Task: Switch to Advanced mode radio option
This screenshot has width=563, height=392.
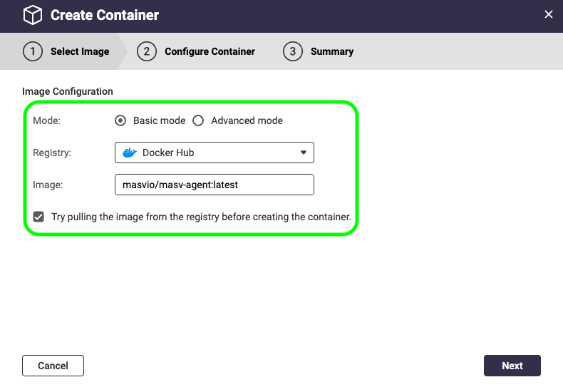Action: [x=198, y=120]
